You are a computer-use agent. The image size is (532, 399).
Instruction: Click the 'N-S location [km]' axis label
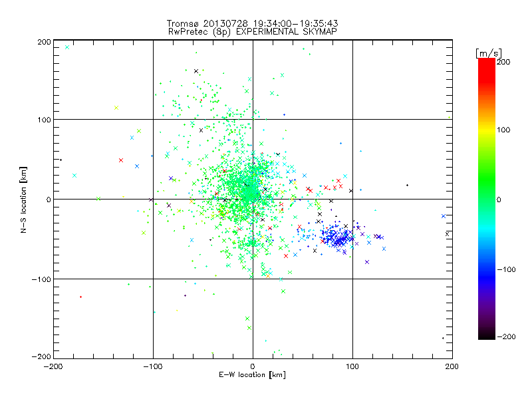(x=23, y=200)
